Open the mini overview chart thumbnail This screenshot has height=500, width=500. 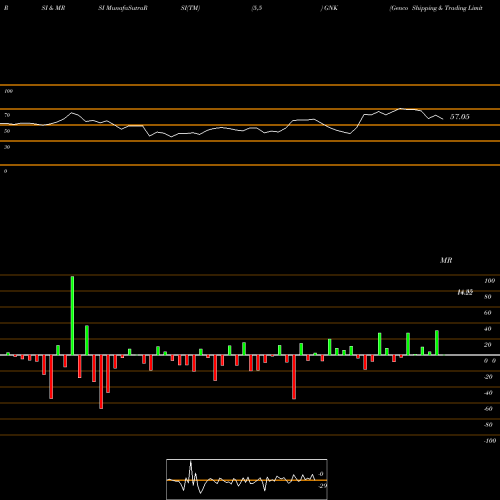pyautogui.click(x=247, y=479)
